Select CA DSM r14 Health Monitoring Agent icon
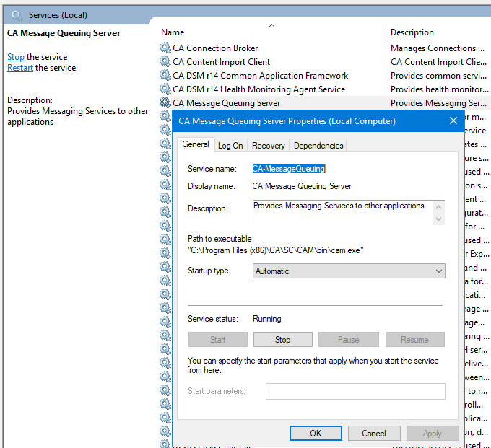The image size is (491, 448). tap(165, 89)
